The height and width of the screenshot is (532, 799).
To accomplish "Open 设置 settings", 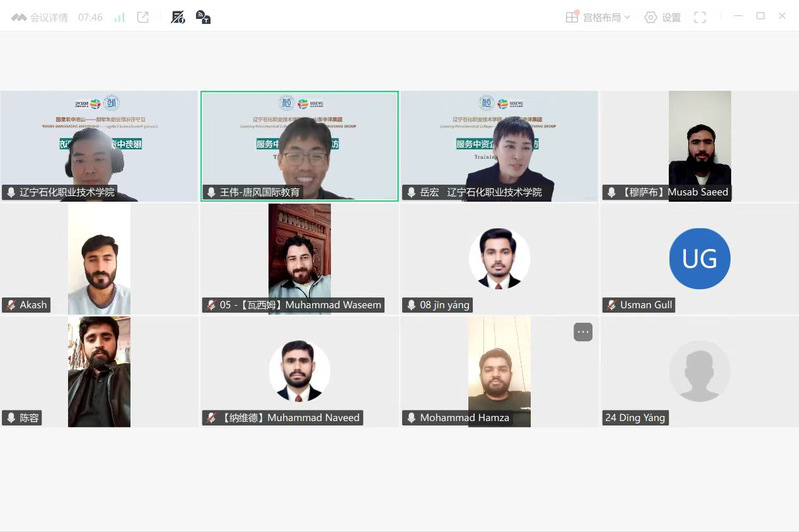I will [x=662, y=17].
